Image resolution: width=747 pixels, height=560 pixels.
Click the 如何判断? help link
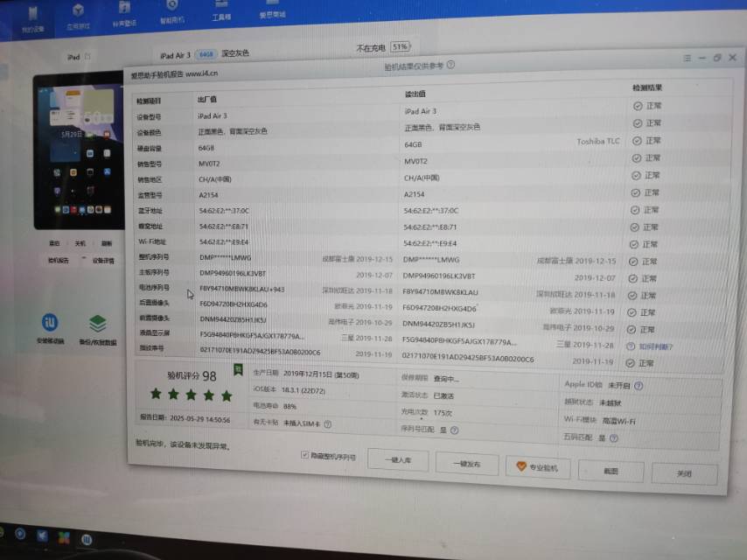655,347
